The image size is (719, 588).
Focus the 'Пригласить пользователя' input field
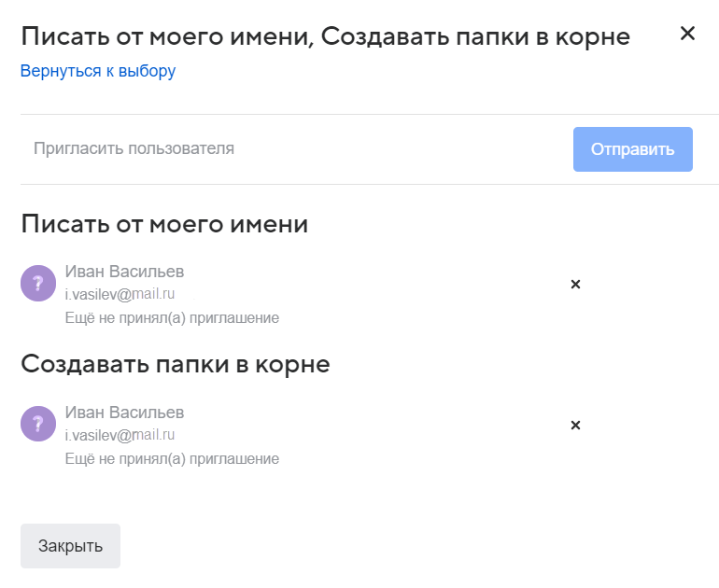pos(280,148)
